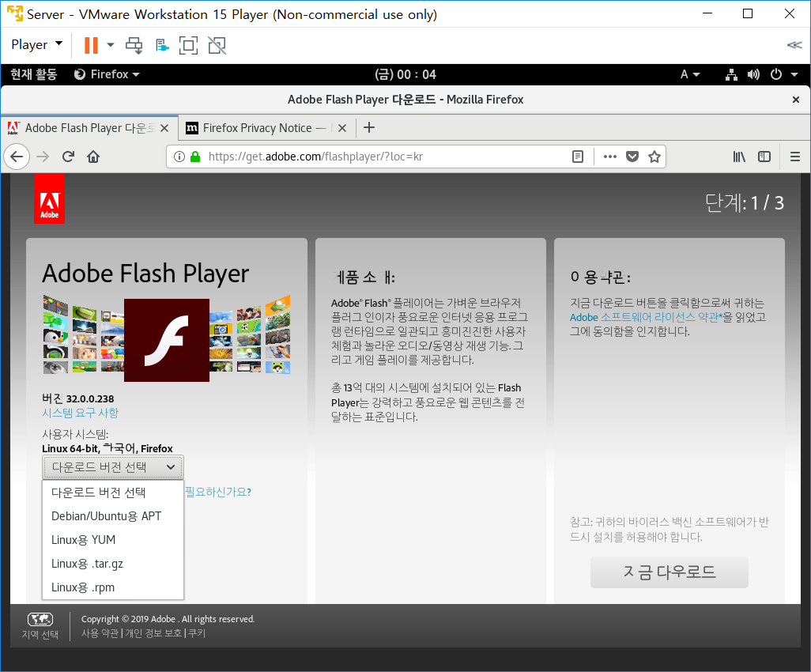Click the Adobe logo
811x672 pixels.
pyautogui.click(x=49, y=198)
